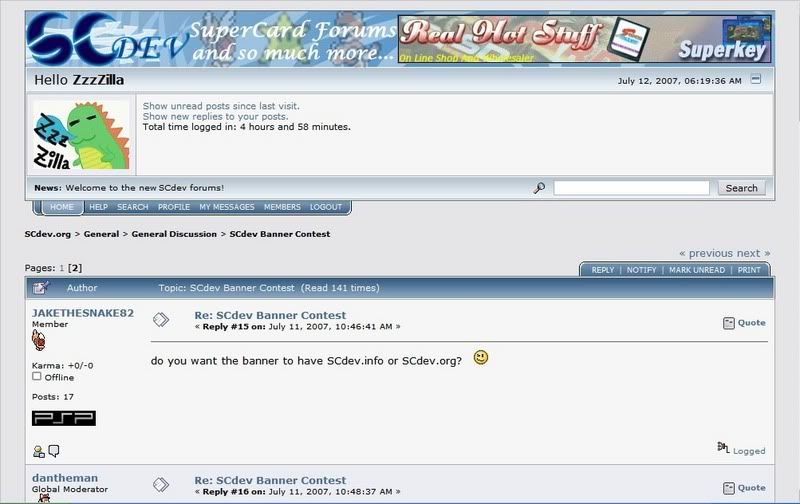This screenshot has width=800, height=504.
Task: Click the REPLY button
Action: [603, 270]
